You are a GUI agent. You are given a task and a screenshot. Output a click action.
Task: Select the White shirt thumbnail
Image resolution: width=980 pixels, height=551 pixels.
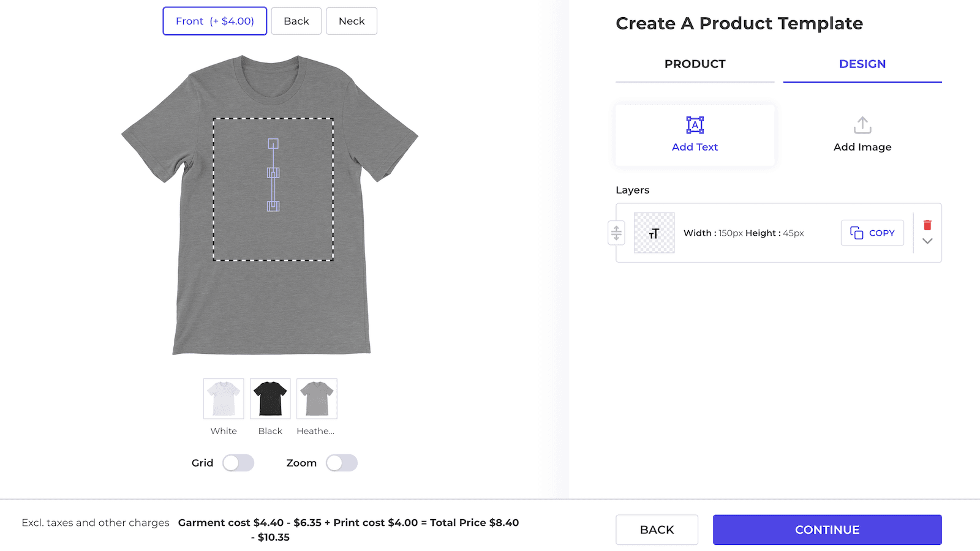click(x=223, y=398)
